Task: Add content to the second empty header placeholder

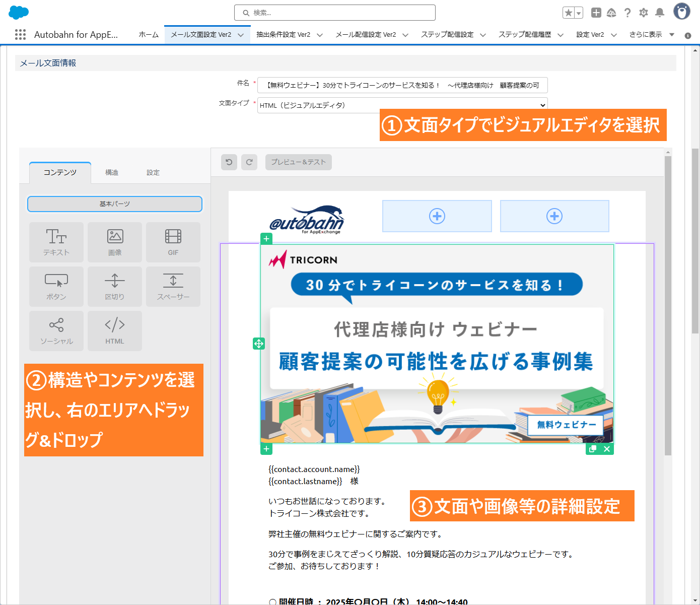Action: coord(554,216)
